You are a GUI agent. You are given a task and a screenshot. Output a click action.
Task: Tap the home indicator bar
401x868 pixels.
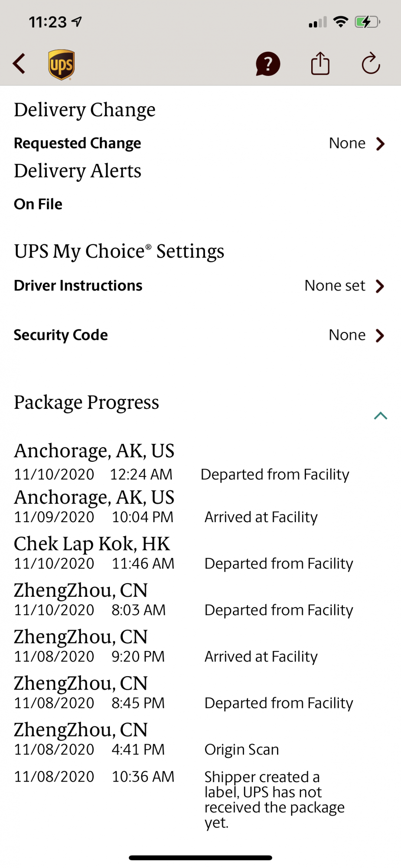pos(200,858)
